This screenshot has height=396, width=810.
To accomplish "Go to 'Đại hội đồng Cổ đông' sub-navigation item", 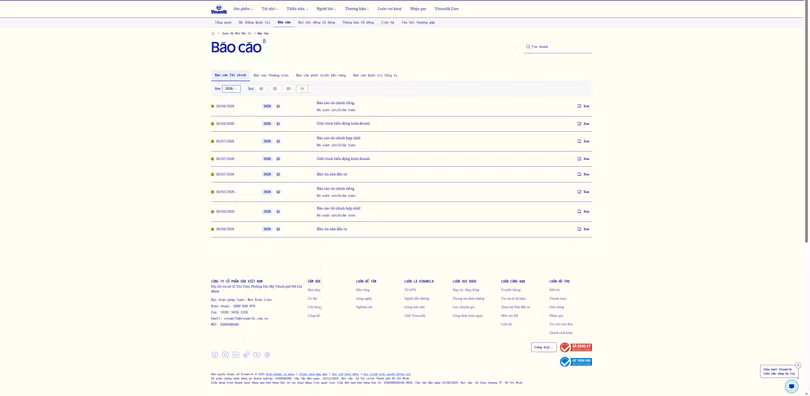I will pyautogui.click(x=317, y=23).
